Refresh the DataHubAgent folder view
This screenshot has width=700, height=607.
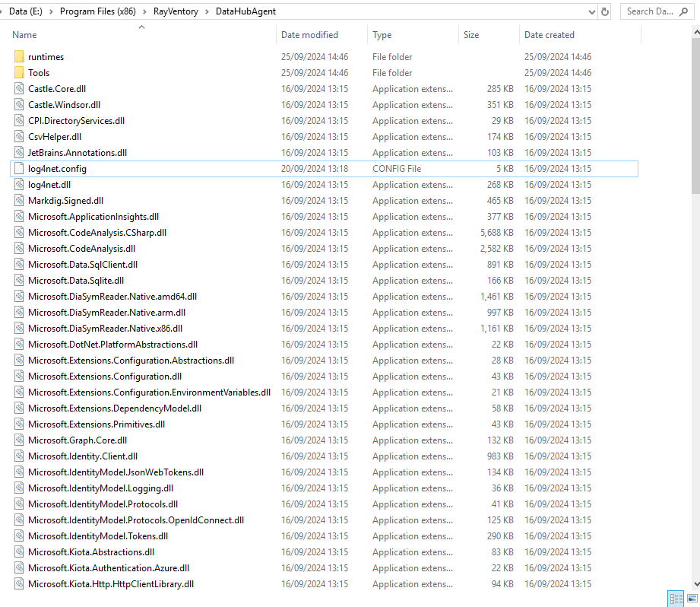point(605,11)
